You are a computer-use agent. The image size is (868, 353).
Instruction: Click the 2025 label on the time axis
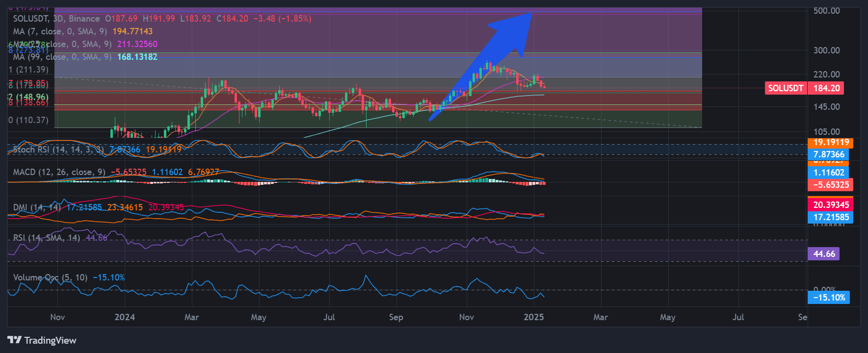[534, 317]
